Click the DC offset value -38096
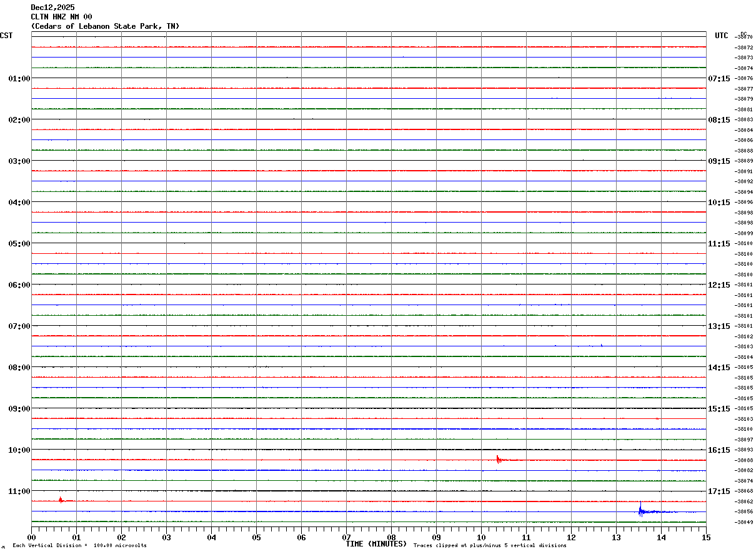The height and width of the screenshot is (554, 756). [744, 202]
